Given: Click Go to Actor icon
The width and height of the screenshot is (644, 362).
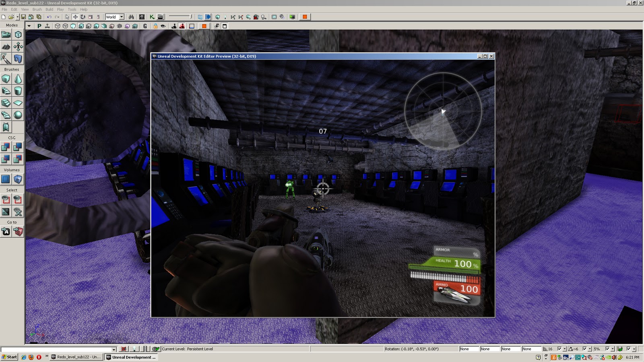Looking at the screenshot, I should (6, 232).
